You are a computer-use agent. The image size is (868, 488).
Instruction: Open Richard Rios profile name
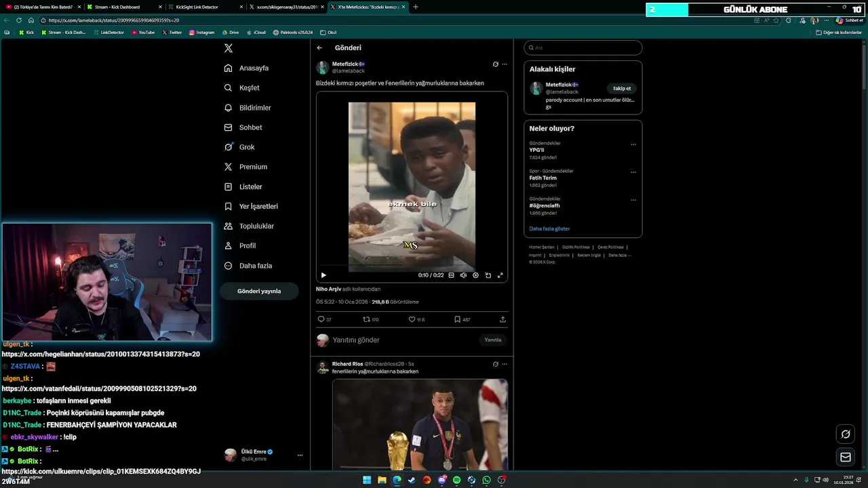(347, 364)
